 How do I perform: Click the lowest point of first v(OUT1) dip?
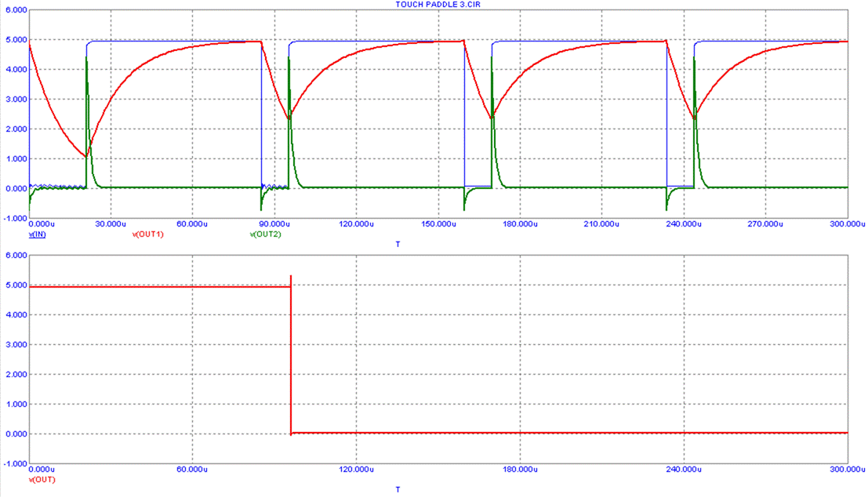(x=85, y=157)
